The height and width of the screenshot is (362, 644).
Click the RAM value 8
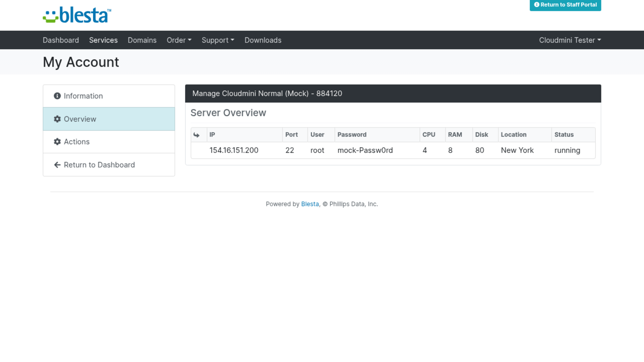pos(450,150)
